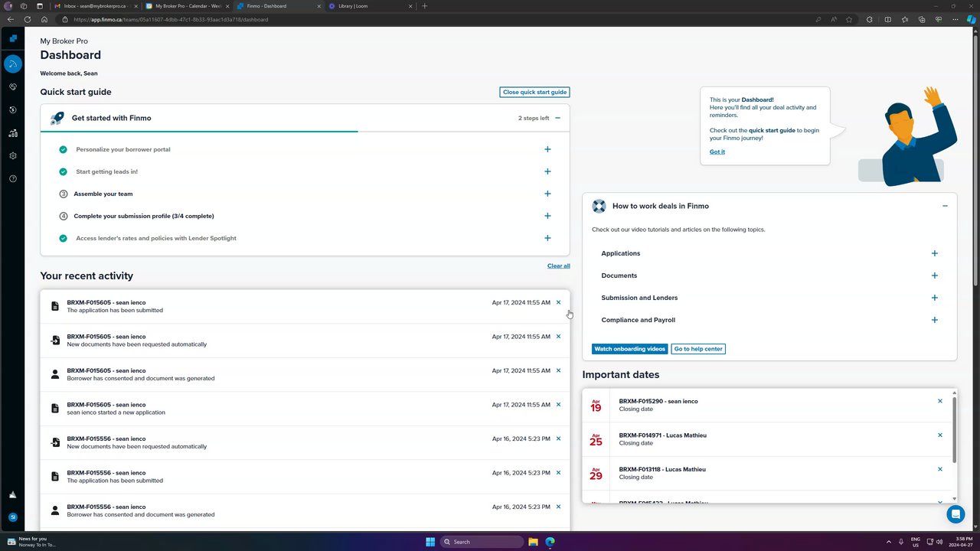The height and width of the screenshot is (551, 980).
Task: Click the Finmo logo at sidebar top
Action: tap(12, 38)
